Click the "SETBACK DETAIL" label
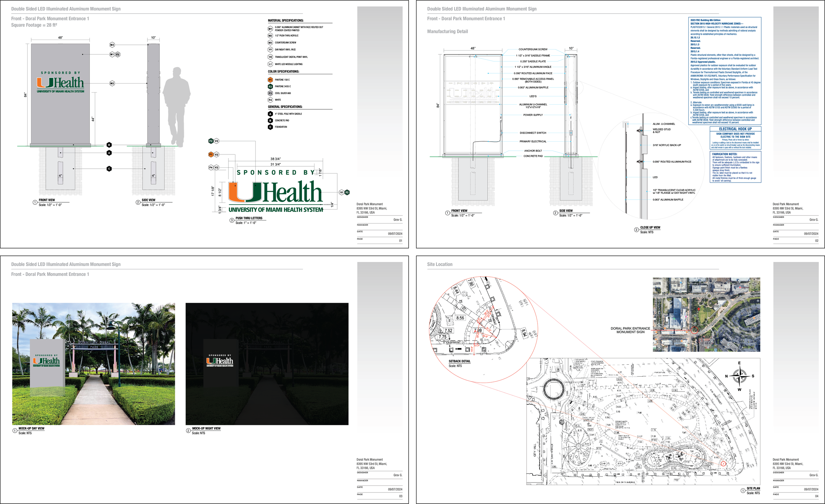 click(459, 361)
